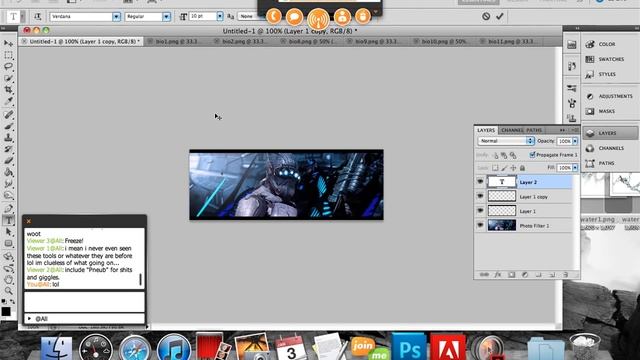The height and width of the screenshot is (360, 640).
Task: Toggle lock position icon
Action: [x=513, y=168]
